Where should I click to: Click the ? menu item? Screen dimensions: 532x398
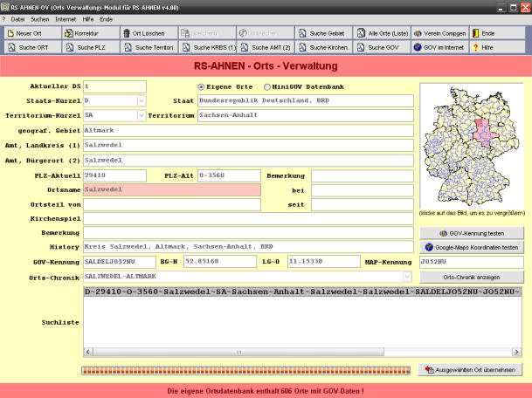point(4,19)
